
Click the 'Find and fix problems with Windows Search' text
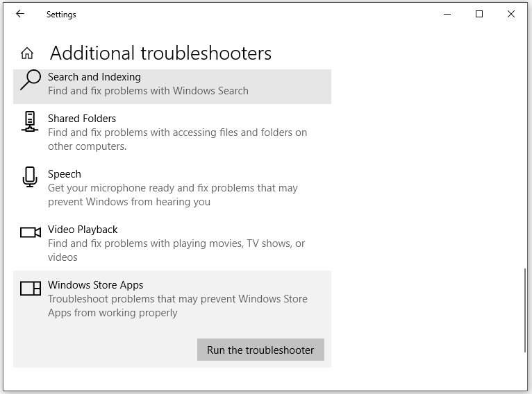[x=148, y=91]
